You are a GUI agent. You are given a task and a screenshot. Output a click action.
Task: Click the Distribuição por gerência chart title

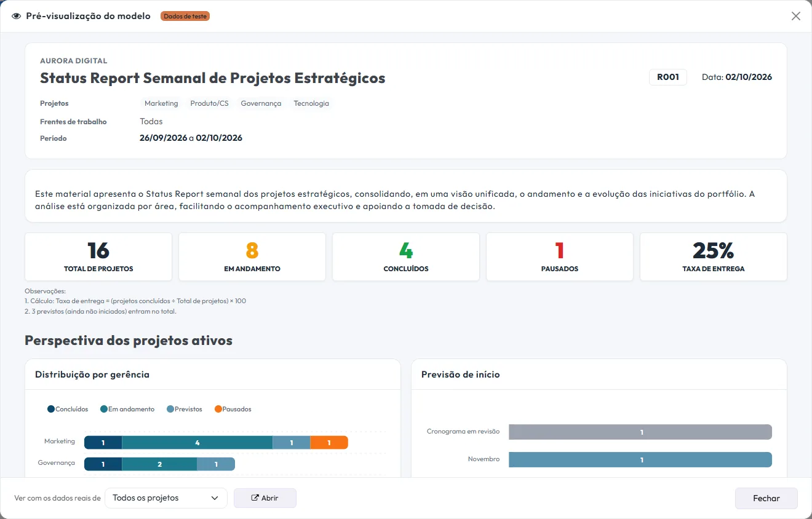[92, 374]
